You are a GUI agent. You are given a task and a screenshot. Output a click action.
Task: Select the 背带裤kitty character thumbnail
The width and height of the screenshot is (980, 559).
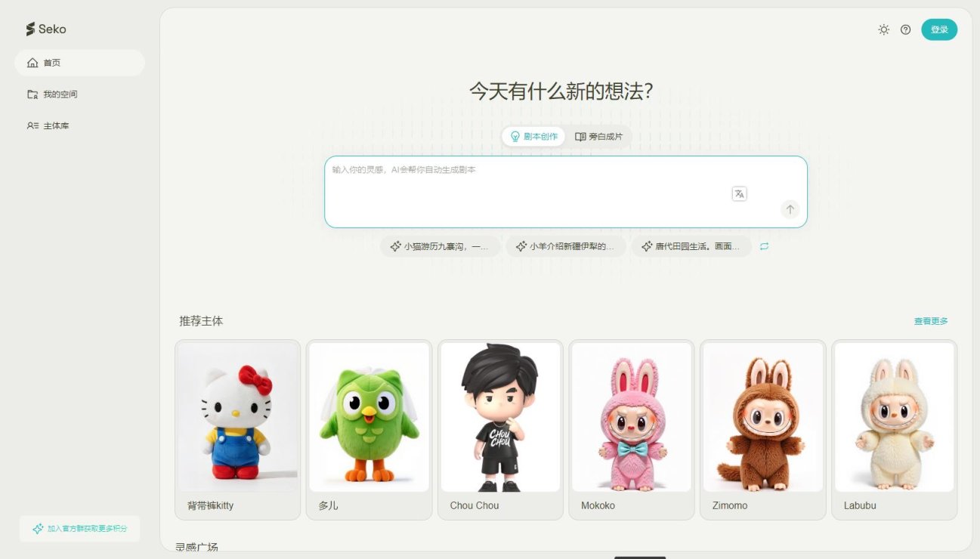[x=237, y=417]
